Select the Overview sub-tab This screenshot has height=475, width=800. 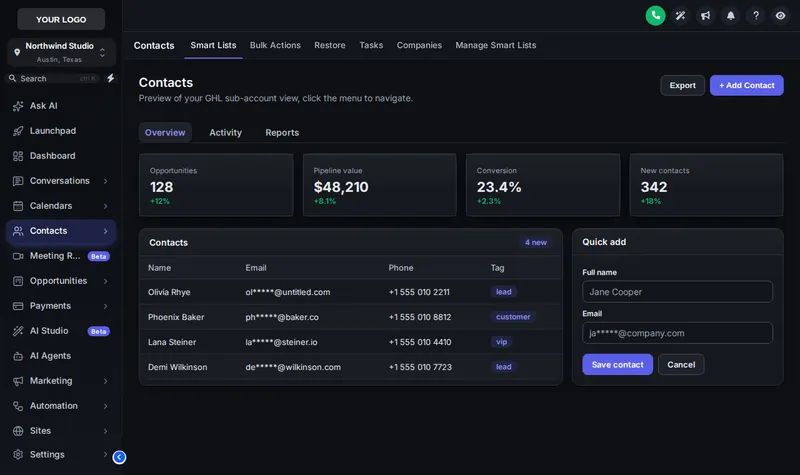(x=165, y=133)
